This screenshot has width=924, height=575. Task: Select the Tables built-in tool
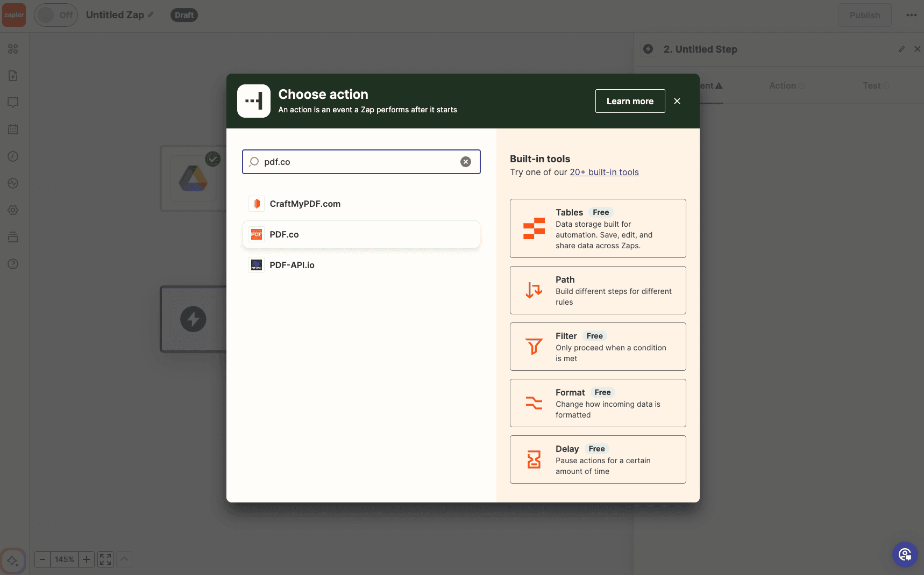(598, 228)
